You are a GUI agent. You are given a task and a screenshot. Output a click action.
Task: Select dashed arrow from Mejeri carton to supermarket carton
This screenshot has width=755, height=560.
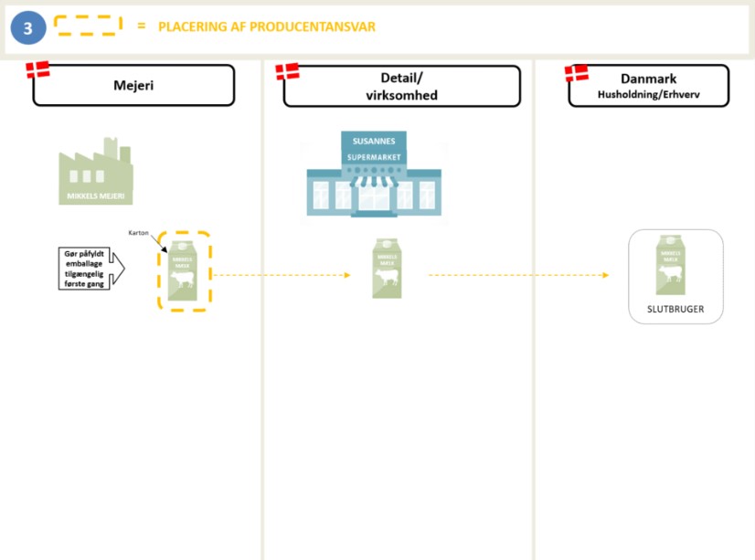point(282,275)
